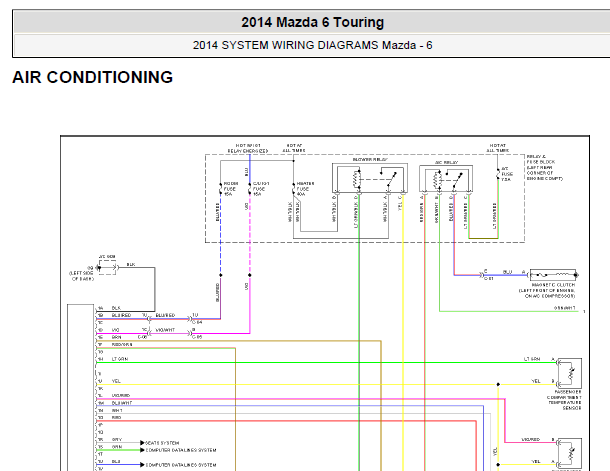This screenshot has width=610, height=471.
Task: Click the 'BLOWER RELAY' label
Action: pyautogui.click(x=370, y=159)
